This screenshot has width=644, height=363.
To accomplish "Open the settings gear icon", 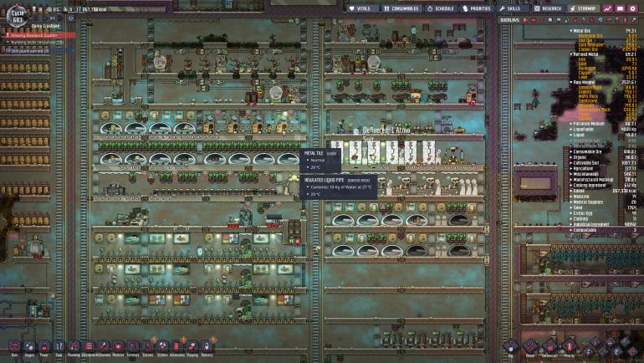I will point(632,8).
